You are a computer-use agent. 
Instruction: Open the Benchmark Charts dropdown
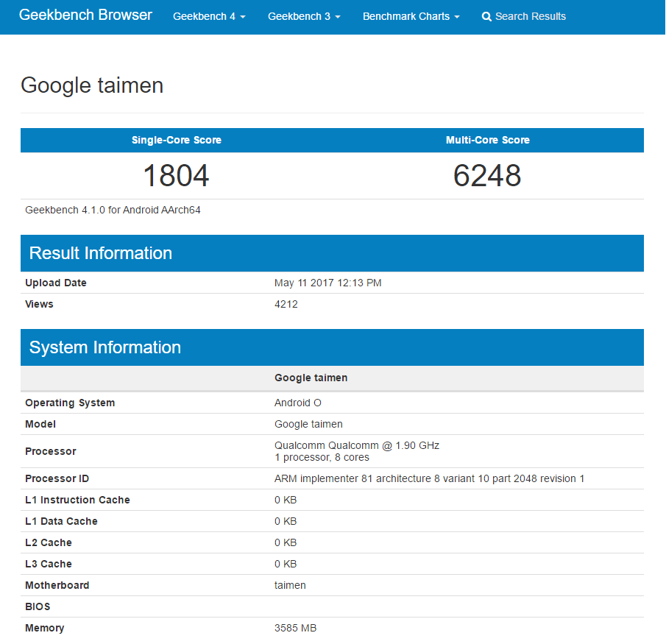coord(411,17)
